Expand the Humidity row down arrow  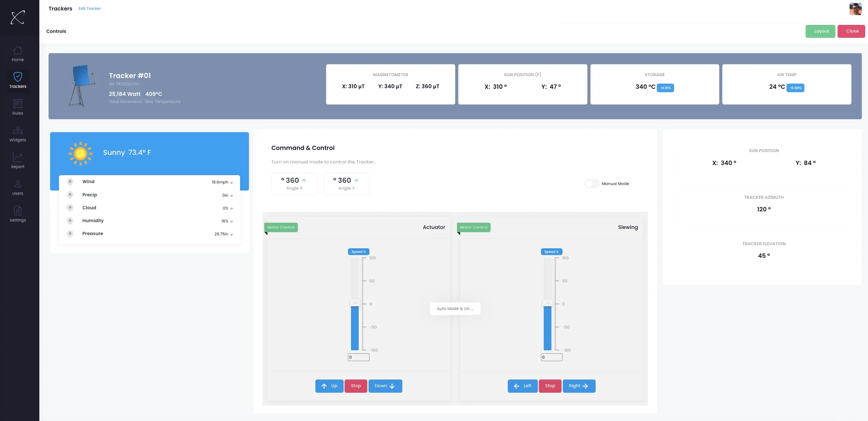click(231, 221)
